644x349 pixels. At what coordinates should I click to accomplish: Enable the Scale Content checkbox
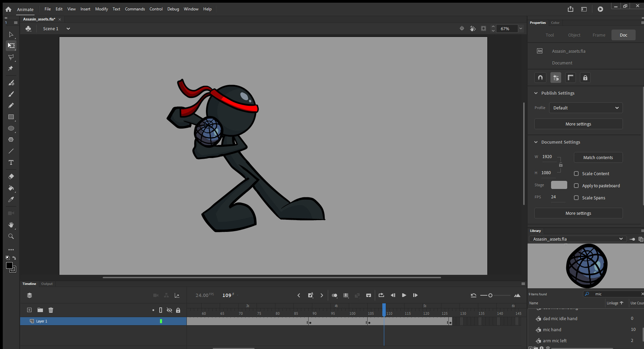(x=576, y=173)
